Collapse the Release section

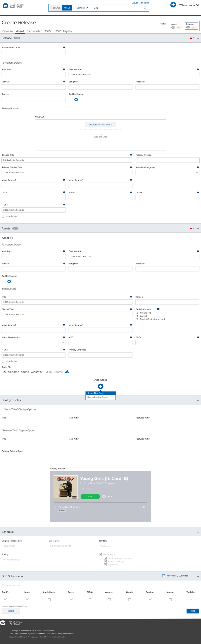point(198,38)
